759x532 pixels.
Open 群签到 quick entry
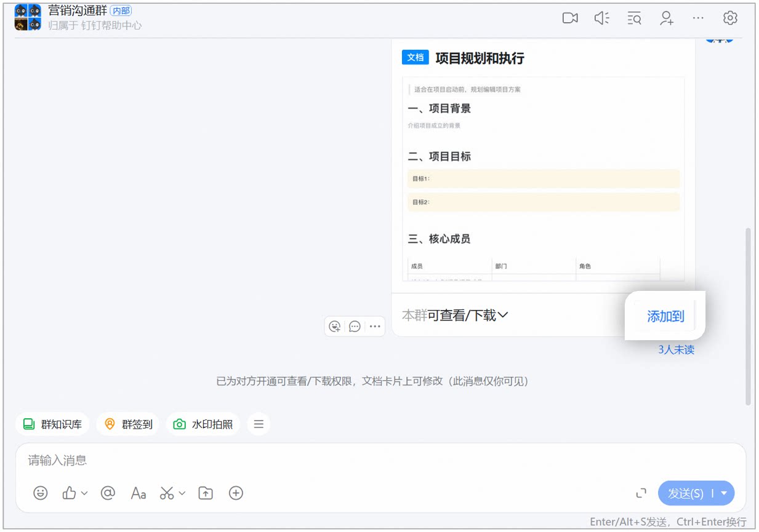pyautogui.click(x=128, y=424)
